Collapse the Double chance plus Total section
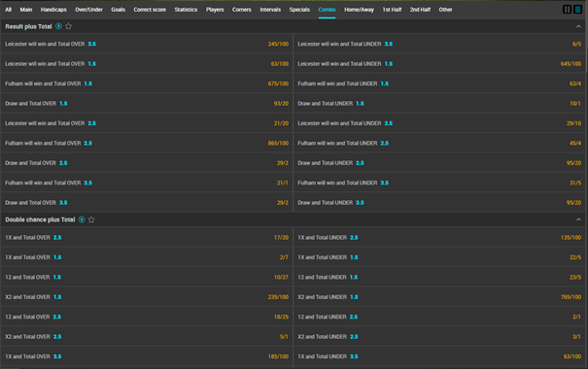The image size is (588, 369). [578, 219]
